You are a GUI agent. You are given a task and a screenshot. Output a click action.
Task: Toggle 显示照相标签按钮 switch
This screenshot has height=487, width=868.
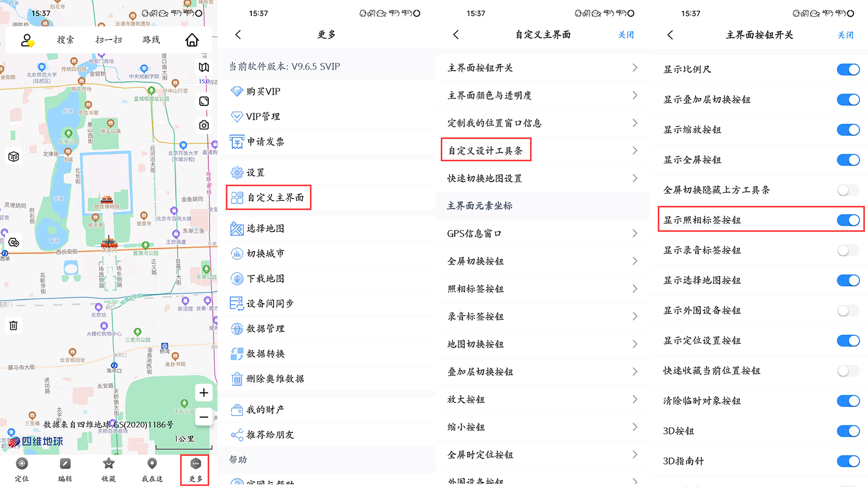click(x=848, y=220)
